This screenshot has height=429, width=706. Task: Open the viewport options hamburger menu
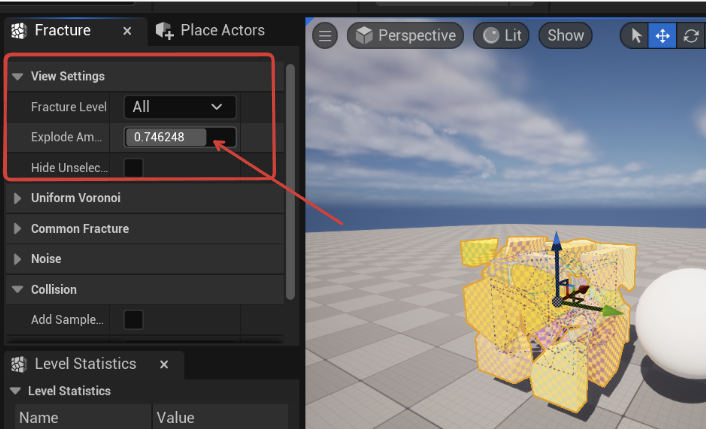pyautogui.click(x=325, y=36)
